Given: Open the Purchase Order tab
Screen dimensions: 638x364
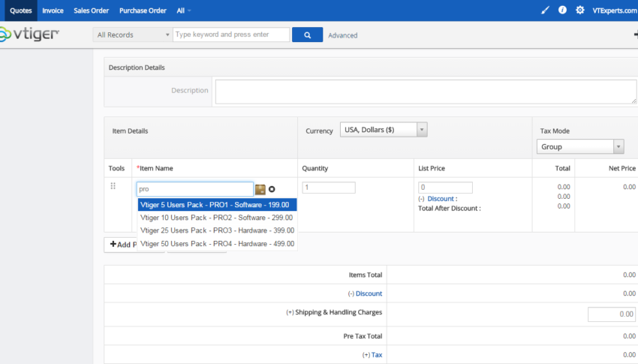Looking at the screenshot, I should (x=143, y=11).
